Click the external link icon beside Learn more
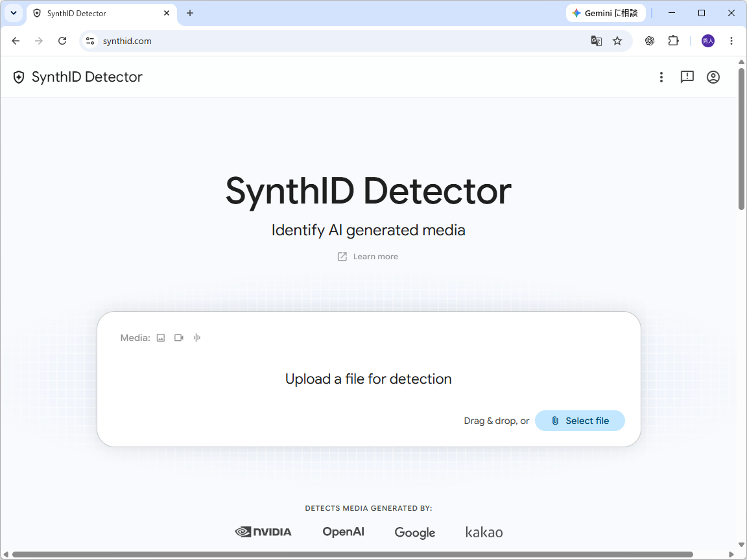 342,257
